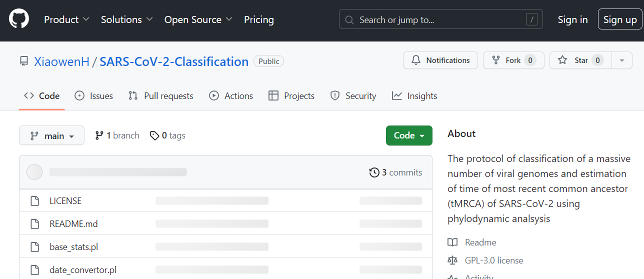This screenshot has height=279, width=644.
Task: Fork this repository
Action: pyautogui.click(x=513, y=60)
